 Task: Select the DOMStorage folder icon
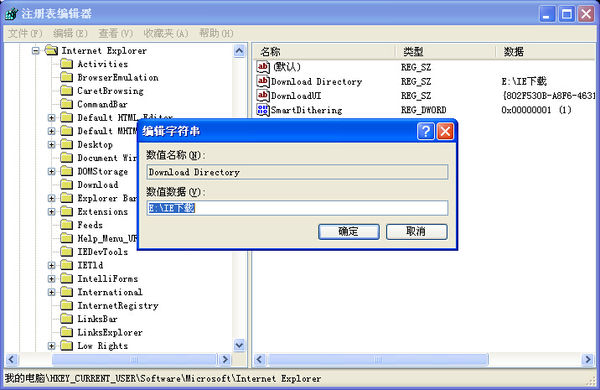(67, 171)
